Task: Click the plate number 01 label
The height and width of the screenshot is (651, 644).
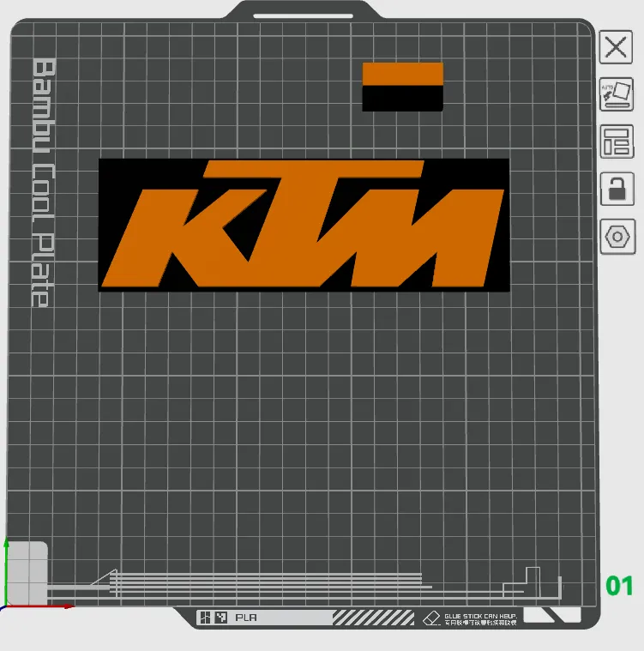Action: (x=619, y=586)
